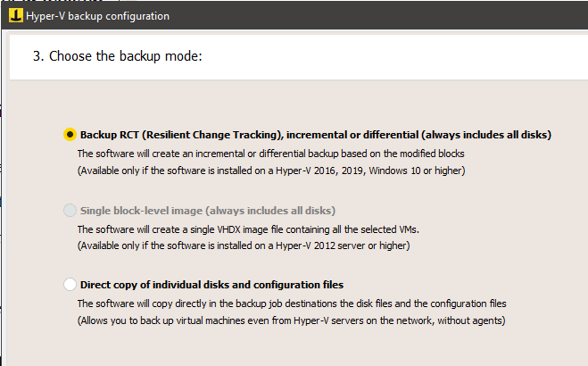The height and width of the screenshot is (366, 588).
Task: Click the '3. Choose the backup mode:' heading
Action: (118, 56)
